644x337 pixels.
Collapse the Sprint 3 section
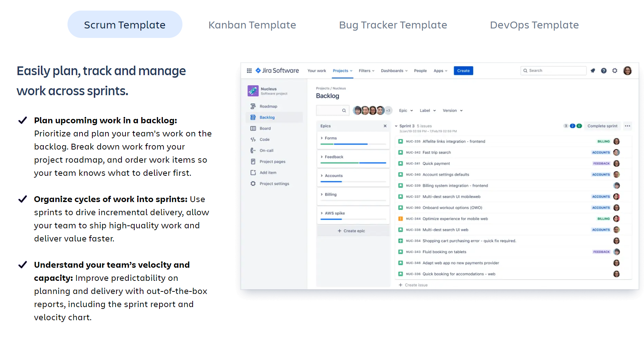(x=396, y=126)
